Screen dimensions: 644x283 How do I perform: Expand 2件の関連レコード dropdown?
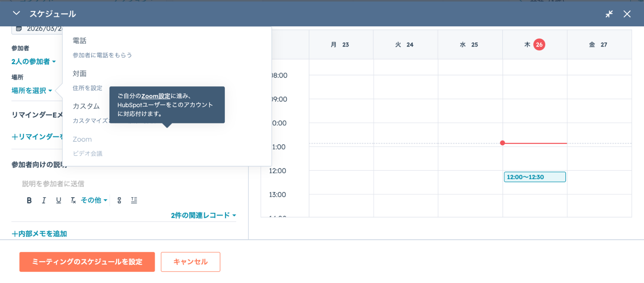click(x=203, y=215)
